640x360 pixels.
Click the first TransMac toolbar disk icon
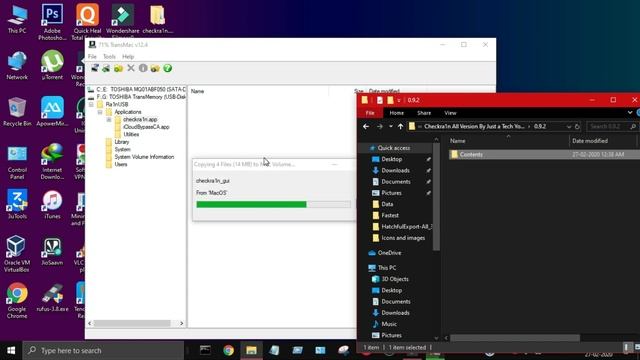[x=95, y=68]
